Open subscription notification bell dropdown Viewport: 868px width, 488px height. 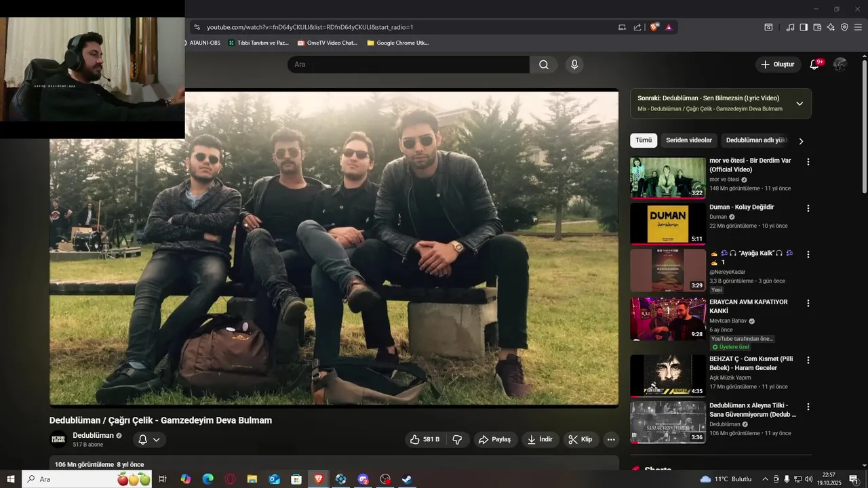(x=149, y=439)
